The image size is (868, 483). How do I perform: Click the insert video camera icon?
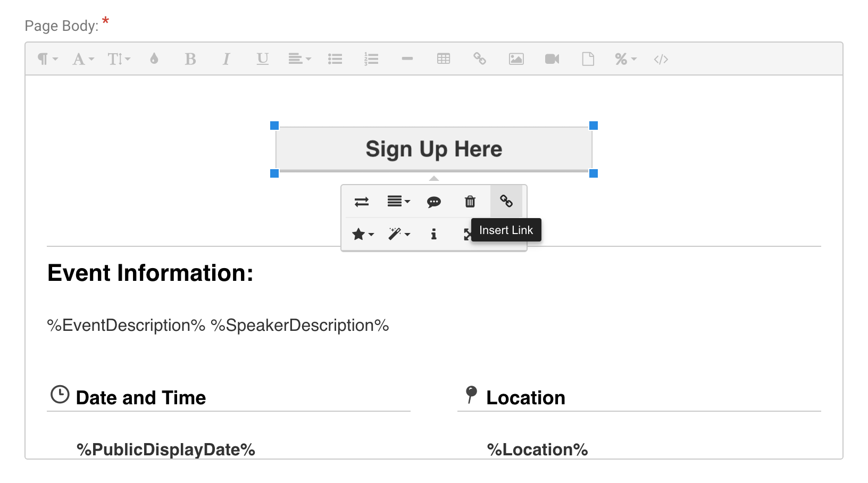click(x=552, y=59)
